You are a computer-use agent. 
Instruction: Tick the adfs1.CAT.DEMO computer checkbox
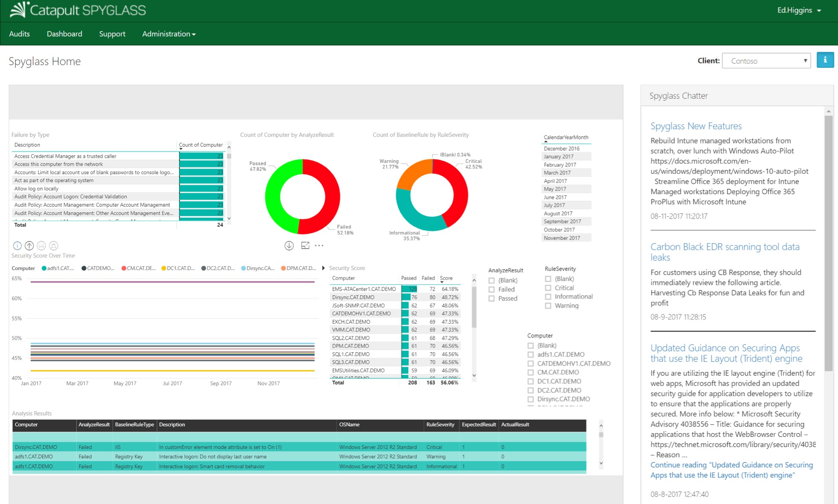click(x=530, y=355)
